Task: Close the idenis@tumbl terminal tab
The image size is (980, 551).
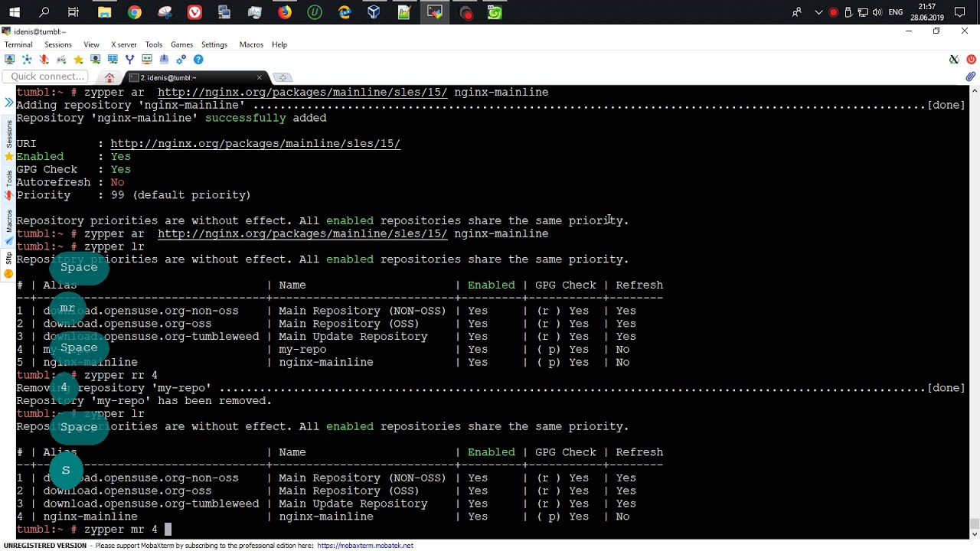Action: click(x=259, y=77)
